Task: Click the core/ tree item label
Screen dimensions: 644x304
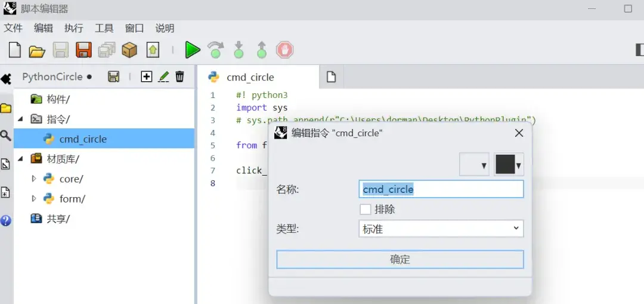Action: pos(72,179)
